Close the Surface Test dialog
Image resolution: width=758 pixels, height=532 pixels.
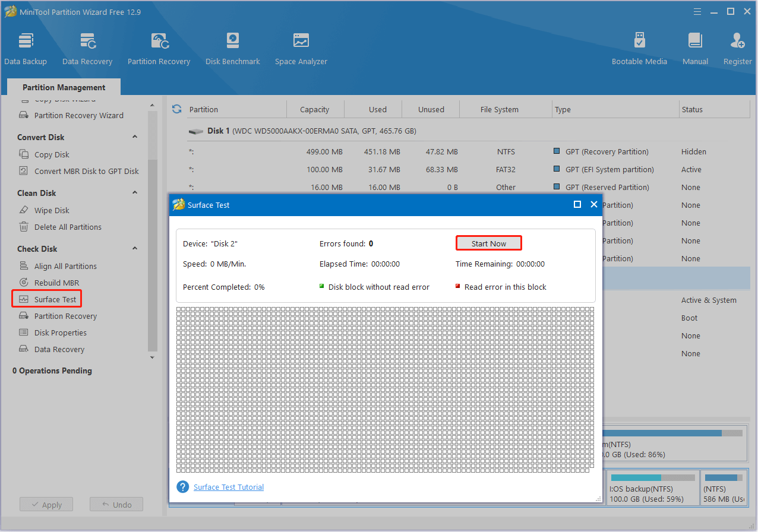(x=593, y=204)
